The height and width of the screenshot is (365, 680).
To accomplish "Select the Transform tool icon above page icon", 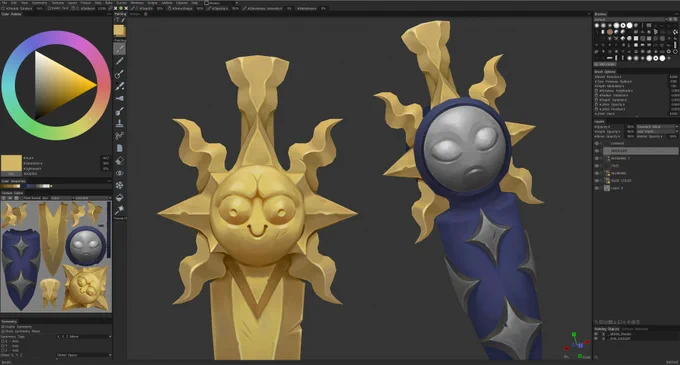I will (120, 136).
